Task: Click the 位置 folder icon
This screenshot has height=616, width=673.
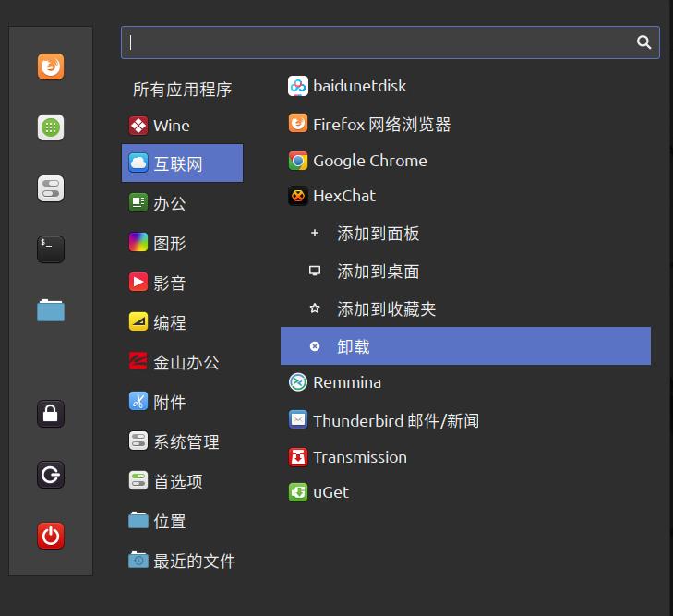Action: 138,520
